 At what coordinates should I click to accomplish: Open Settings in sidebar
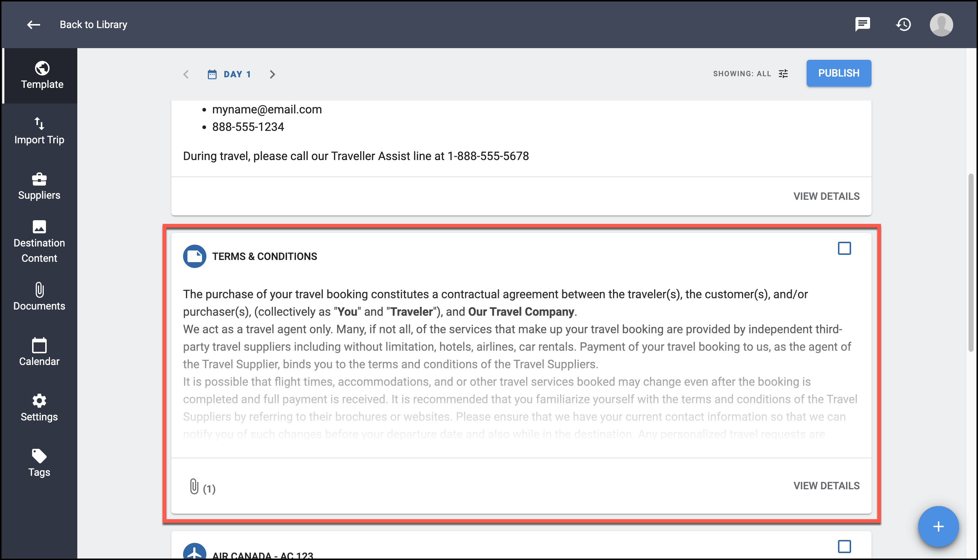39,408
